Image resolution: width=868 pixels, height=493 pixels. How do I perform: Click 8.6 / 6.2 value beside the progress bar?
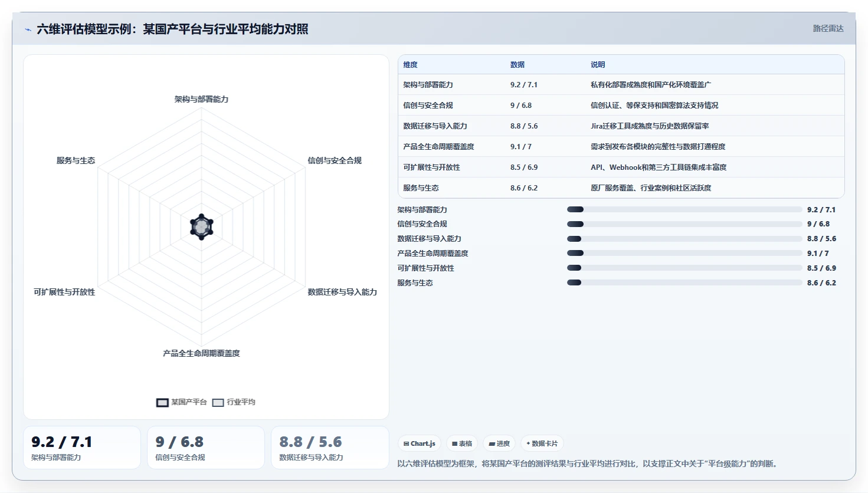(x=821, y=283)
